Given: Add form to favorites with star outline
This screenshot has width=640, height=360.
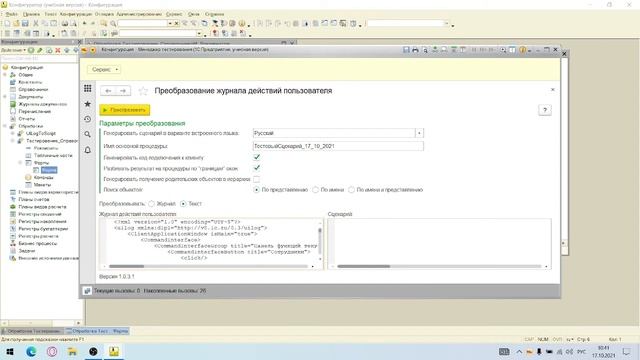Looking at the screenshot, I should 143,91.
